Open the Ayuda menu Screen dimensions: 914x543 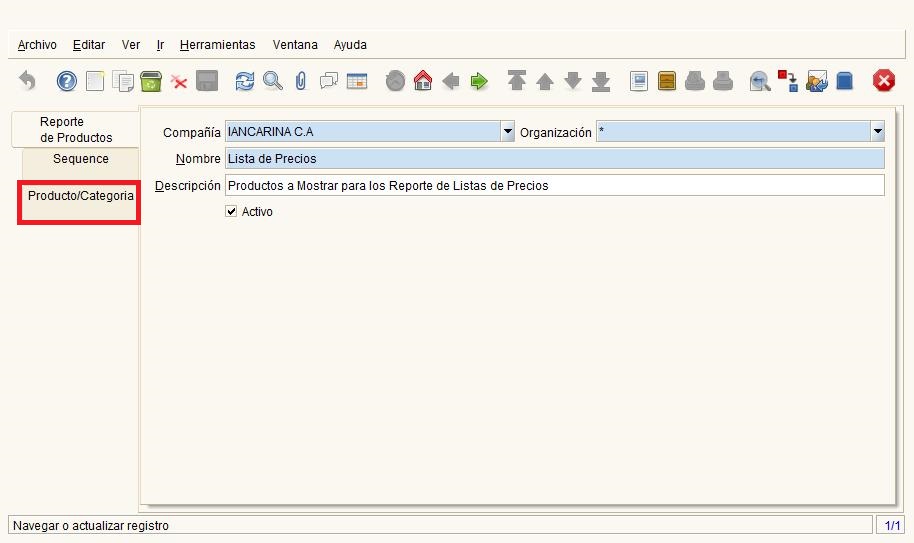pyautogui.click(x=350, y=45)
